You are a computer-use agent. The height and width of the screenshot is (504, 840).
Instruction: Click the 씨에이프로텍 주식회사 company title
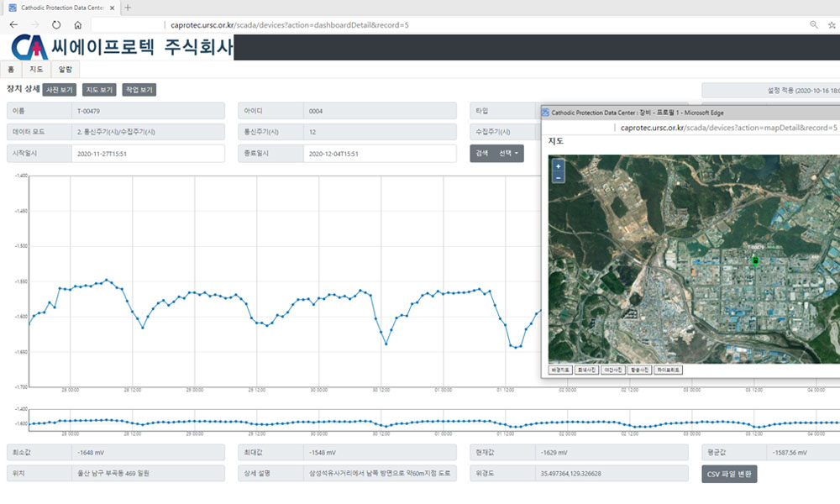(142, 47)
